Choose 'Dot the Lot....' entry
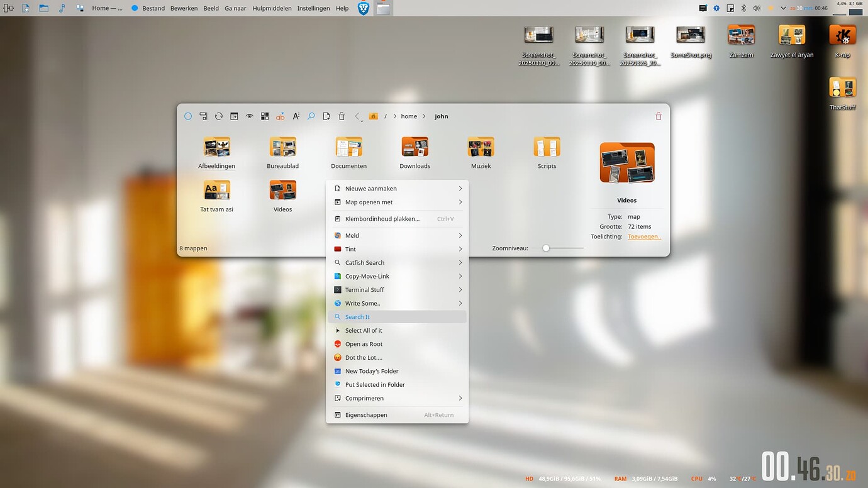 tap(398, 358)
